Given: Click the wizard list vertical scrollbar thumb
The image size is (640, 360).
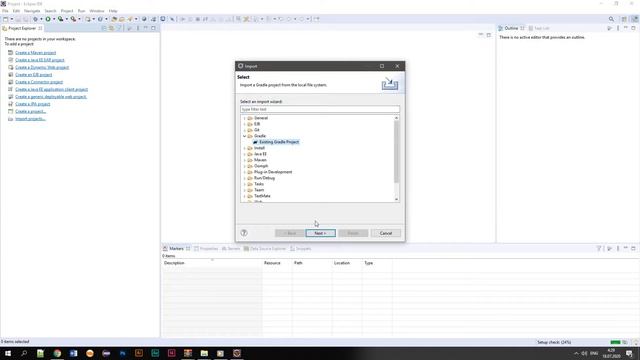Looking at the screenshot, I should [396, 151].
